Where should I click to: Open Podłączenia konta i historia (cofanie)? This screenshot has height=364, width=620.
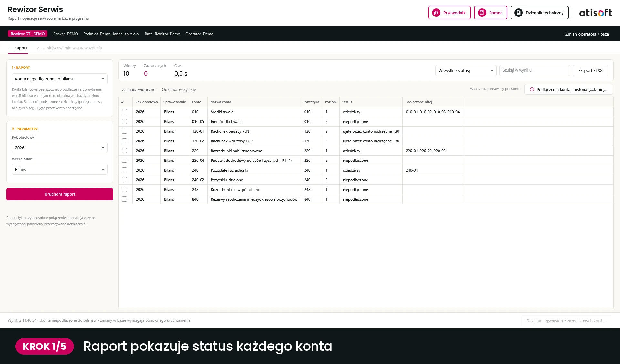click(569, 89)
